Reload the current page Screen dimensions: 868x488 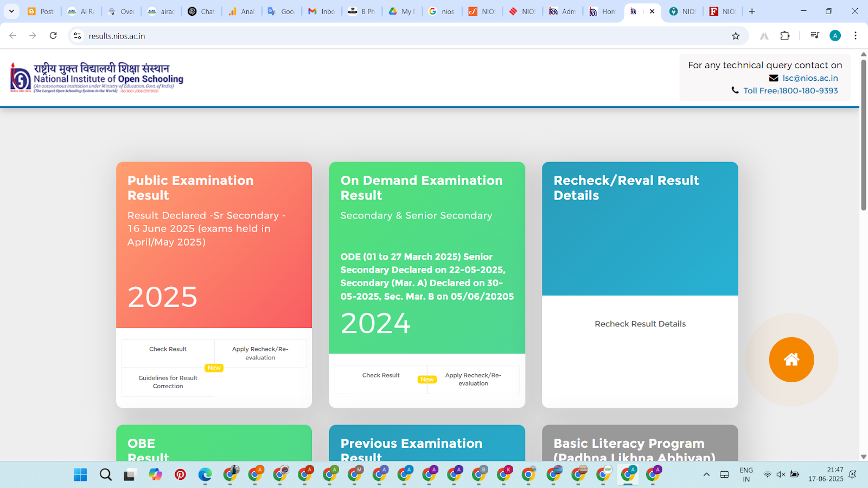click(x=53, y=36)
